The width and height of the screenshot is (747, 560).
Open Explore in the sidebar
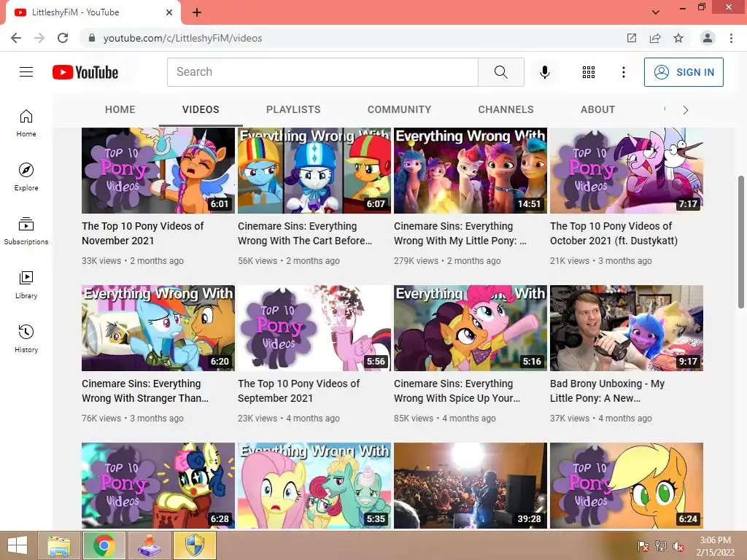pyautogui.click(x=26, y=176)
